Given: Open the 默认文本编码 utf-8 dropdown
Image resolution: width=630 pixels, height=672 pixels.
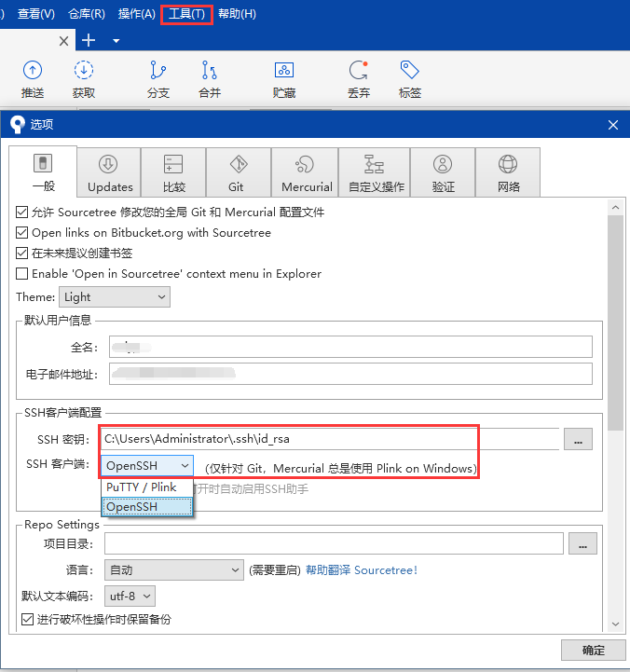Looking at the screenshot, I should click(x=130, y=597).
